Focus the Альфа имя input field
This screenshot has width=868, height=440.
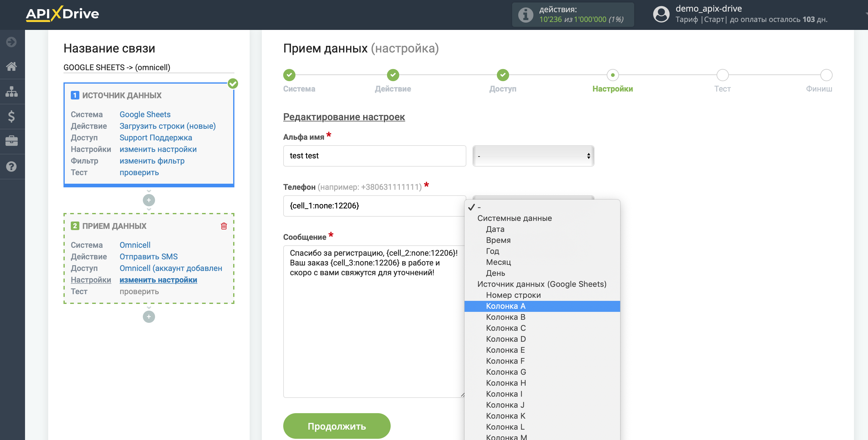374,156
